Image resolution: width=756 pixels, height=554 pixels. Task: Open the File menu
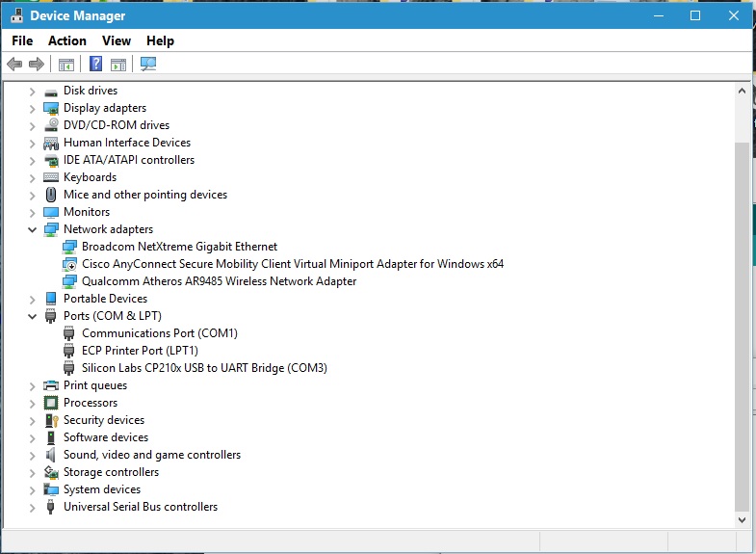22,40
